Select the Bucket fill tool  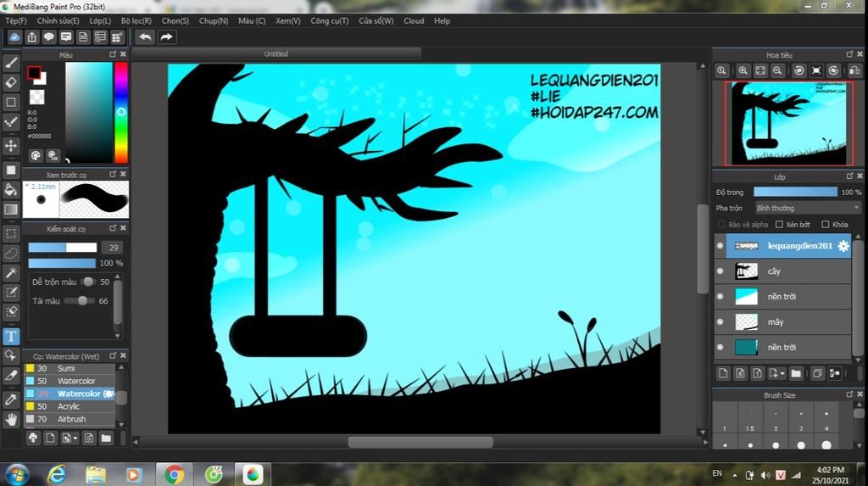[x=11, y=190]
